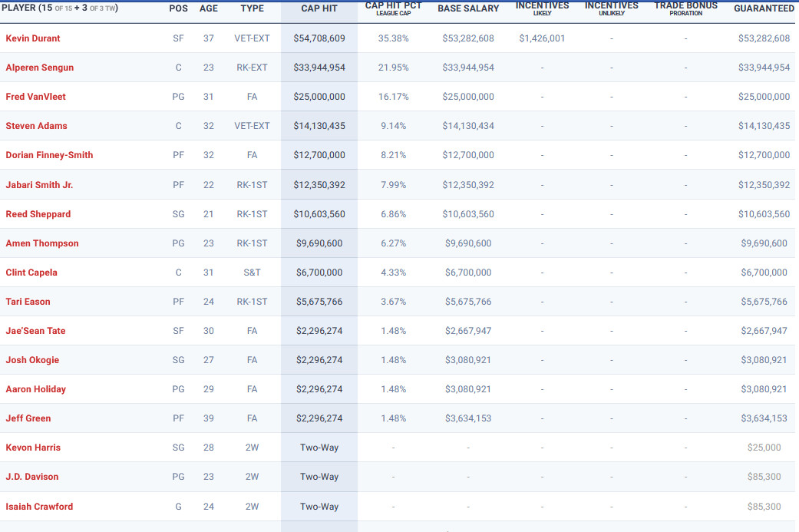Select the $1,426,001 likely incentives value
This screenshot has height=532, width=799.
[542, 38]
